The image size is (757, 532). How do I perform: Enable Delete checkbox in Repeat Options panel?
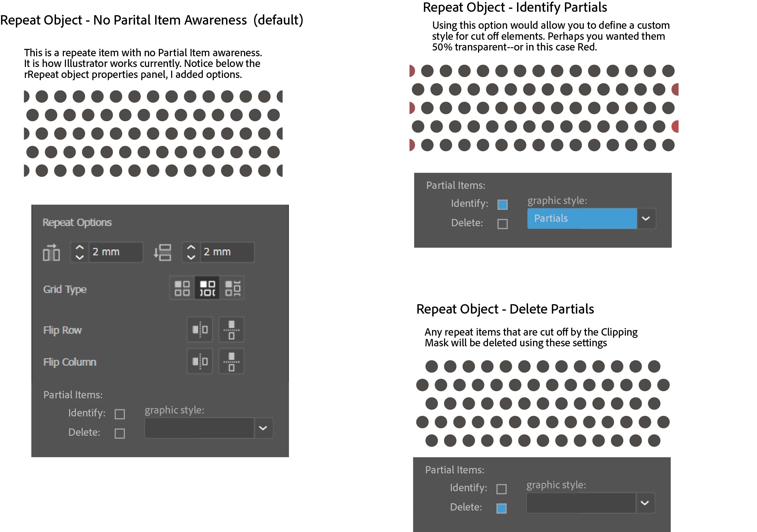[x=120, y=433]
